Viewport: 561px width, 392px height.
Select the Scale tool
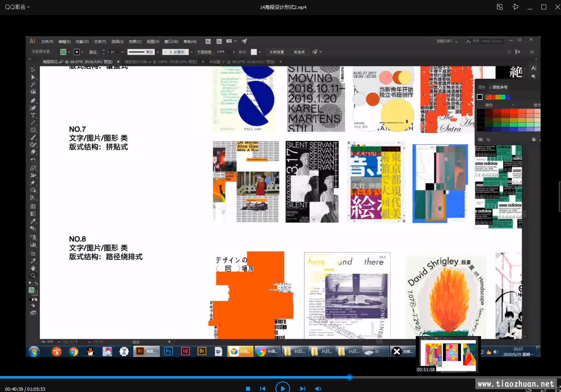click(33, 168)
